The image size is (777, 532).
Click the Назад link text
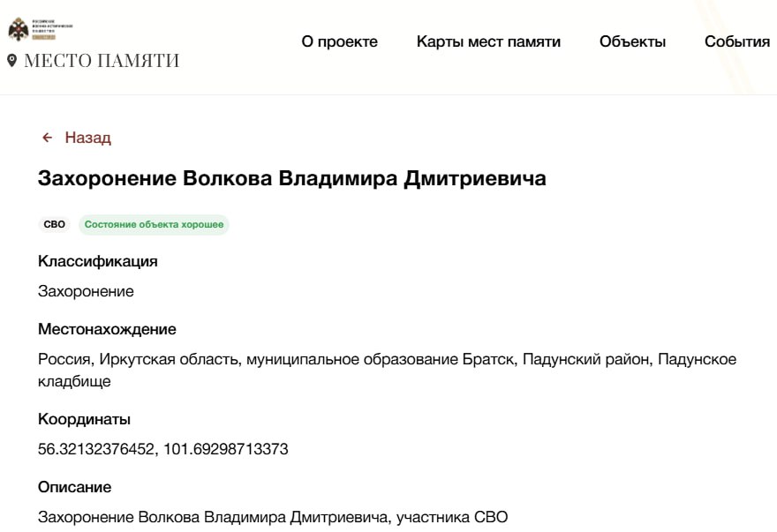point(87,138)
